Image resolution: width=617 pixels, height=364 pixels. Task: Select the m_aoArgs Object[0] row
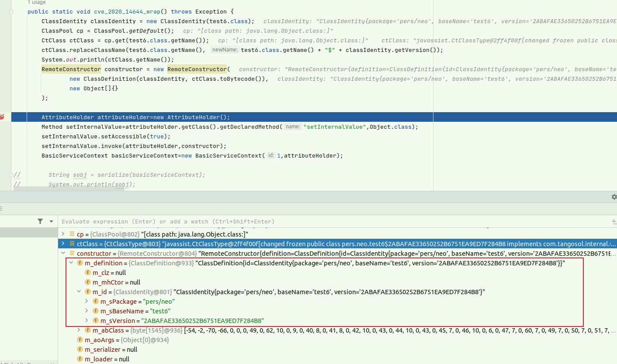[x=337, y=340]
